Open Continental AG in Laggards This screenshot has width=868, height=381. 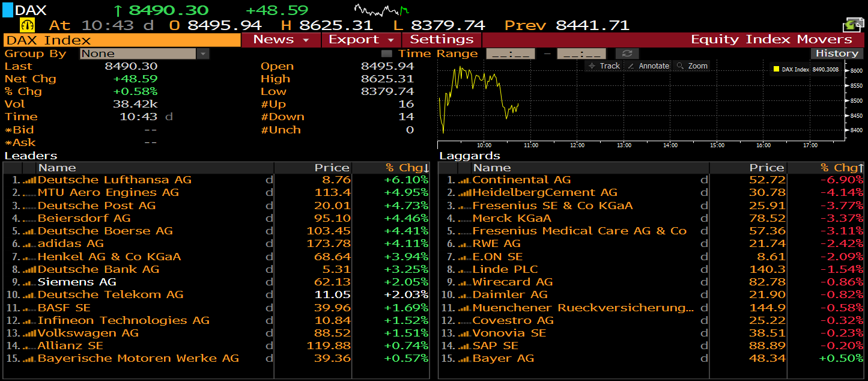pos(521,180)
